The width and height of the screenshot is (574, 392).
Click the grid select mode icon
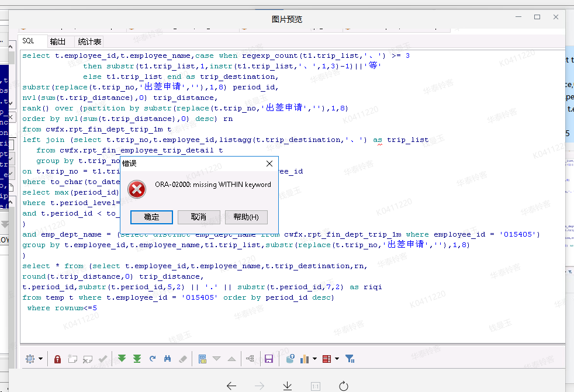[30, 359]
